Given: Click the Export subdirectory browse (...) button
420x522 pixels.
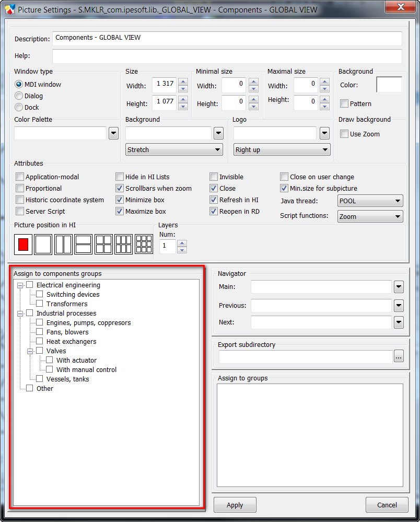Looking at the screenshot, I should pos(399,357).
